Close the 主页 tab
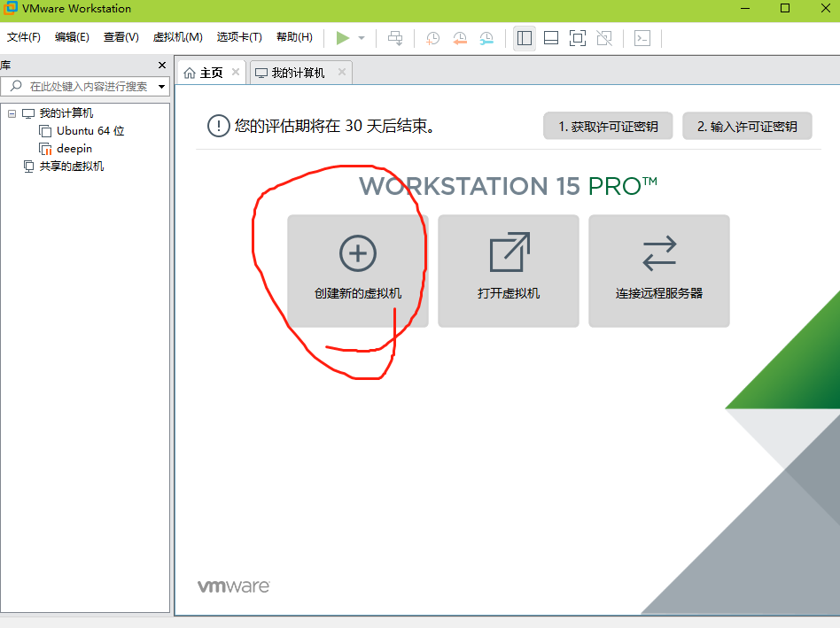This screenshot has width=840, height=628. [x=235, y=73]
